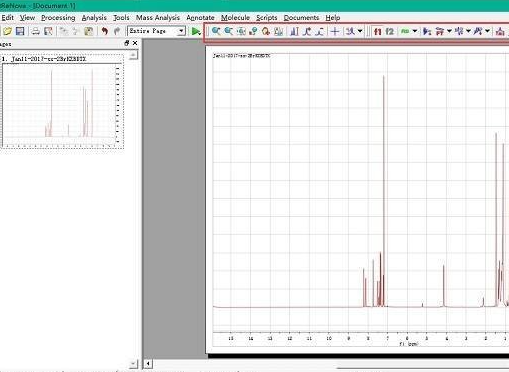Click the Print icon
Screen dimensions: 509x372
pyautogui.click(x=35, y=31)
